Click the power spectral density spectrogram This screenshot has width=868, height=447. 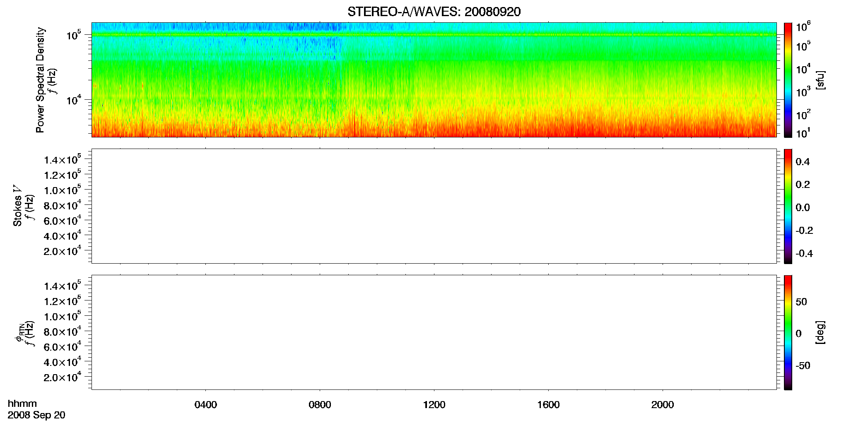coord(434,80)
